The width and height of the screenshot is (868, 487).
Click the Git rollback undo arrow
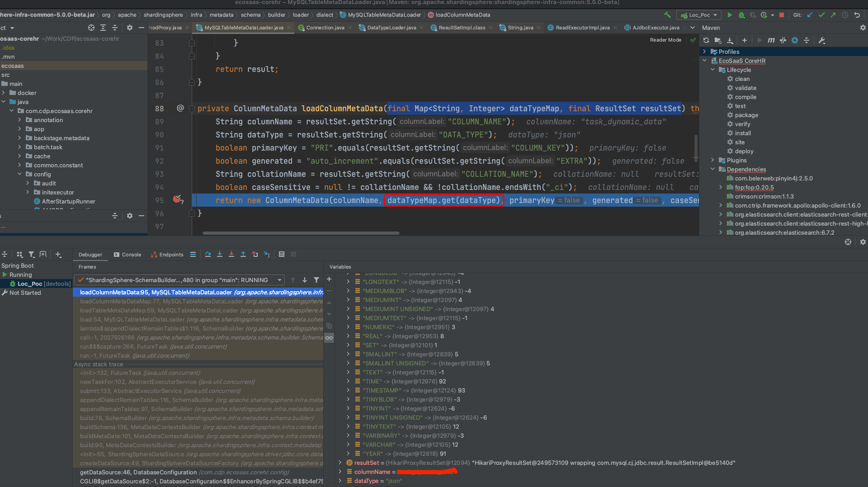857,15
